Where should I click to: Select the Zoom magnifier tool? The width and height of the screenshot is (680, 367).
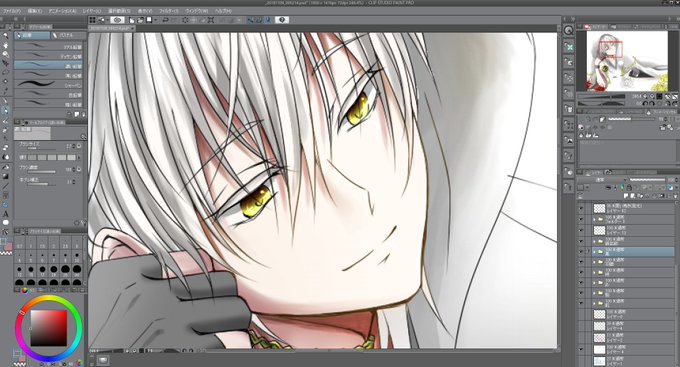(6, 36)
